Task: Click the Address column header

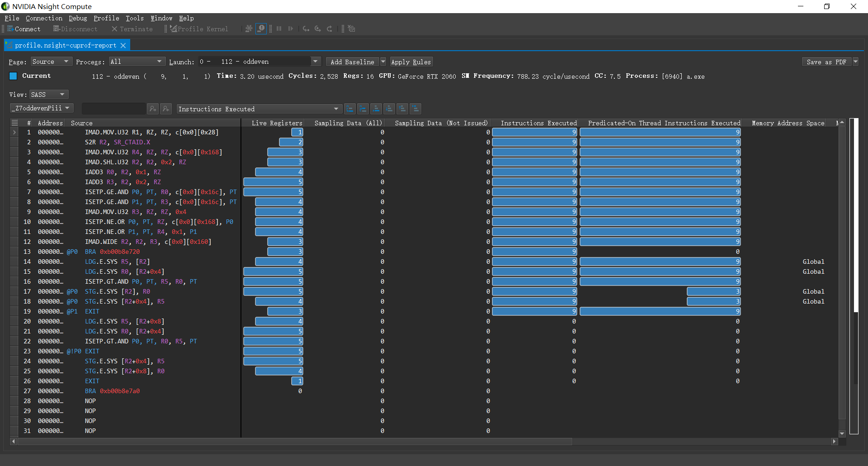Action: [50, 123]
